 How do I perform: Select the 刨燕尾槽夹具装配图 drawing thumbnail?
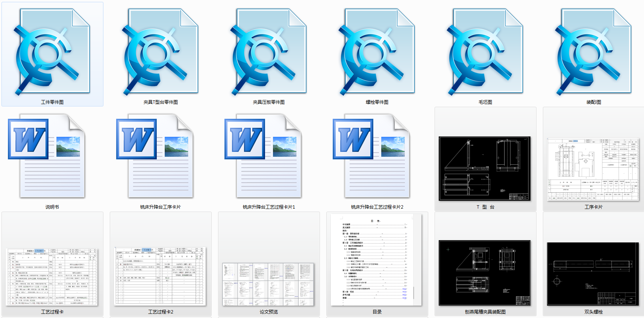coord(485,273)
